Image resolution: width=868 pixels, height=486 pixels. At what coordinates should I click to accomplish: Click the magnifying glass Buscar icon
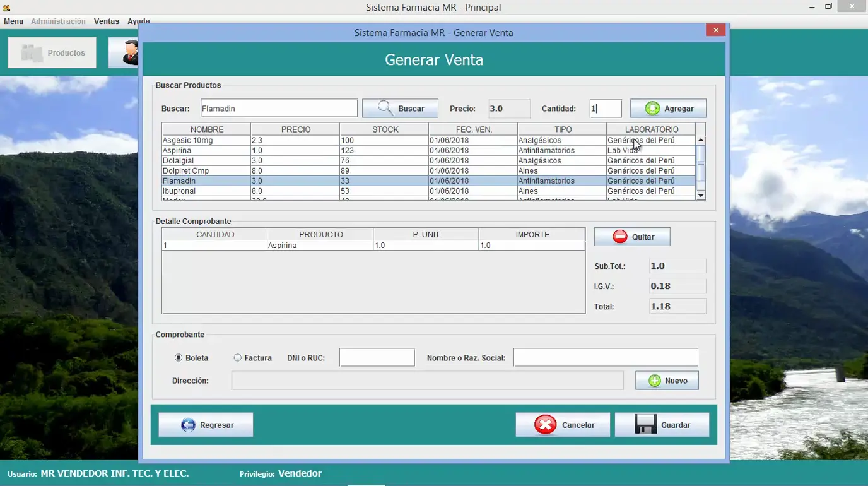click(385, 108)
